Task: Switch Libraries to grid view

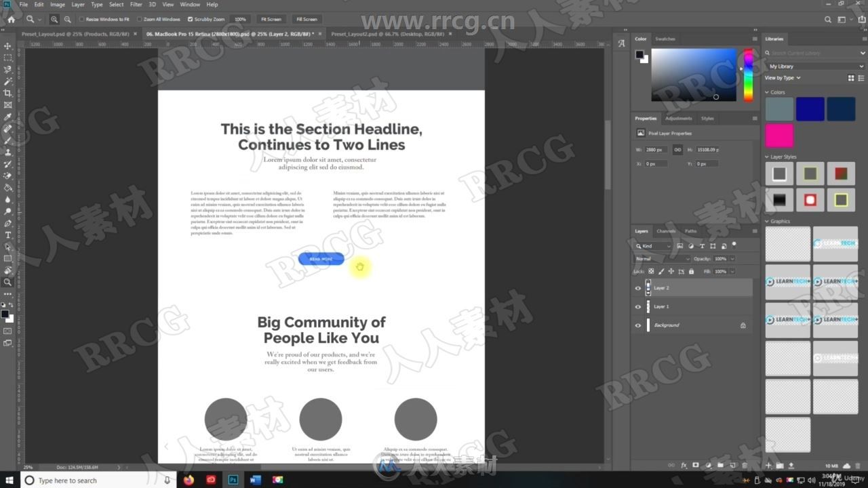Action: [851, 78]
